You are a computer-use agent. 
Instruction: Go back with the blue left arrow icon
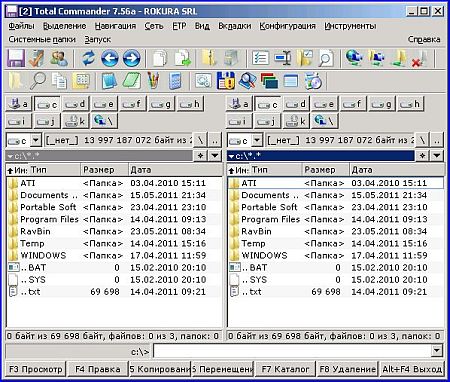coord(110,59)
